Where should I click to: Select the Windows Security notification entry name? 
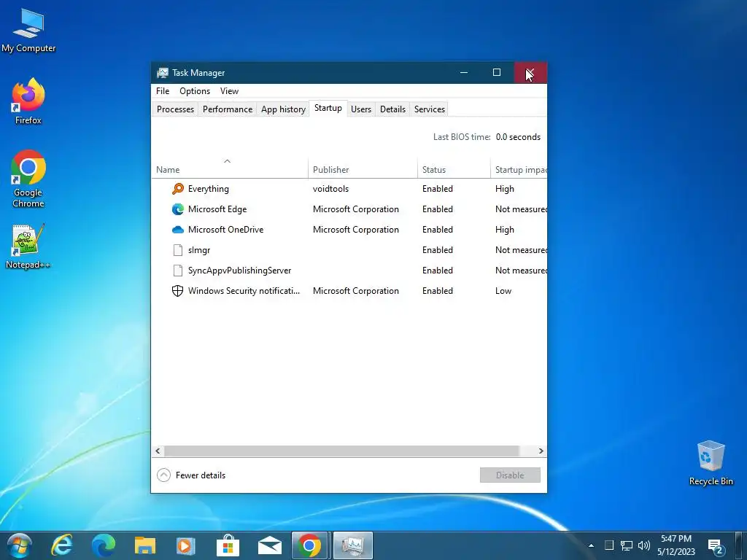coord(244,291)
